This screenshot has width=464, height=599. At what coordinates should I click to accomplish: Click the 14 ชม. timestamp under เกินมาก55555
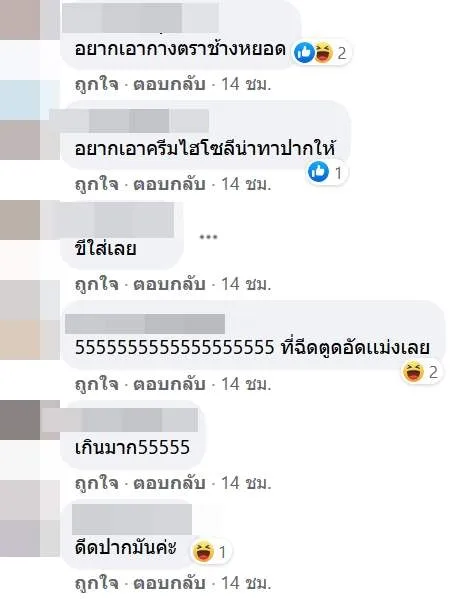tap(246, 484)
